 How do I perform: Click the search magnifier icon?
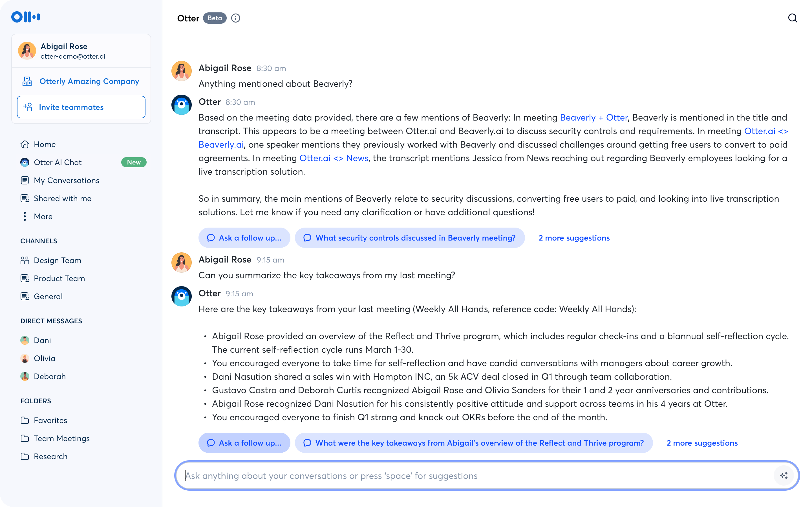click(x=793, y=18)
